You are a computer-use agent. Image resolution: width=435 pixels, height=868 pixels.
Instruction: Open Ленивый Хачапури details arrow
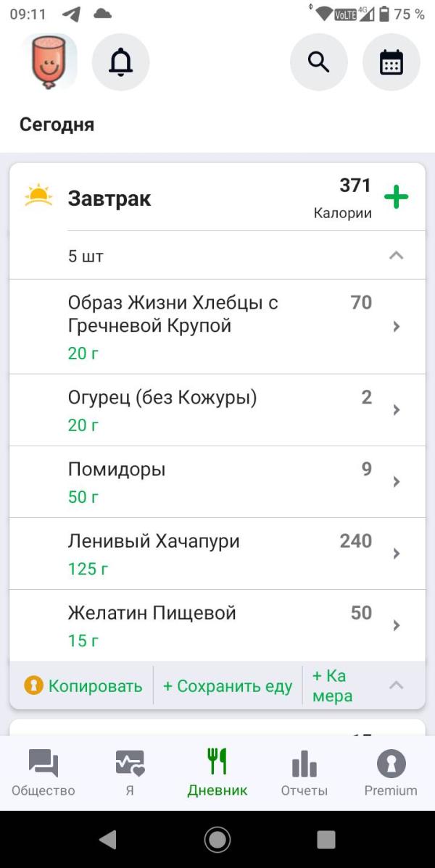pos(396,554)
